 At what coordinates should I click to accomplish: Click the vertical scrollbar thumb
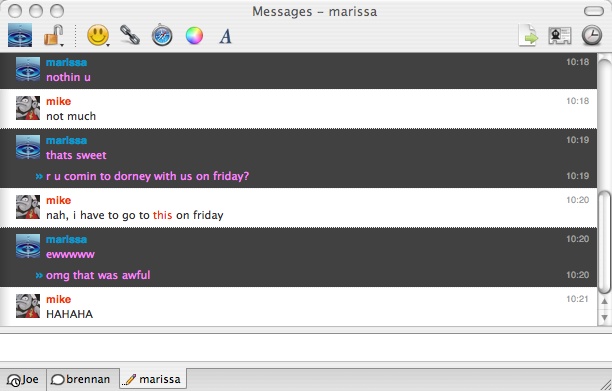pos(604,242)
